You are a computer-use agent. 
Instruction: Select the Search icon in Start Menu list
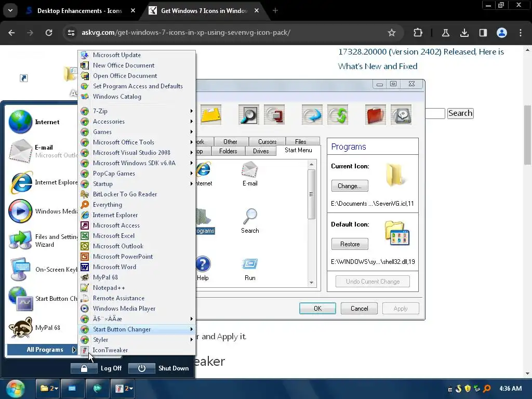click(250, 221)
